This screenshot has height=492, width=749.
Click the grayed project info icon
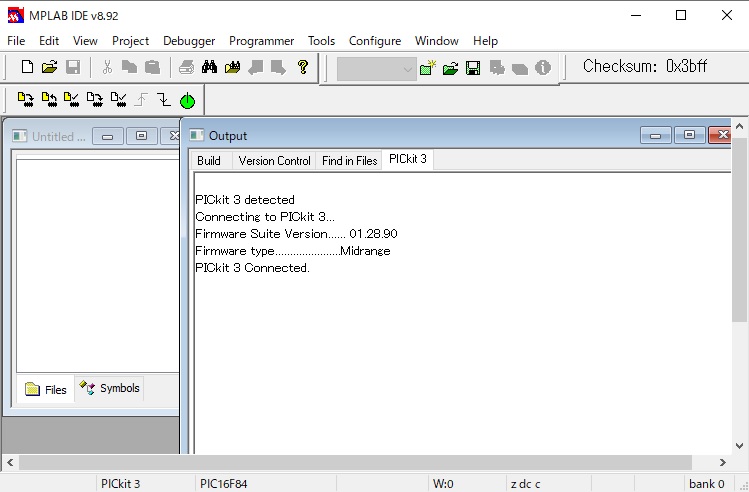click(543, 68)
